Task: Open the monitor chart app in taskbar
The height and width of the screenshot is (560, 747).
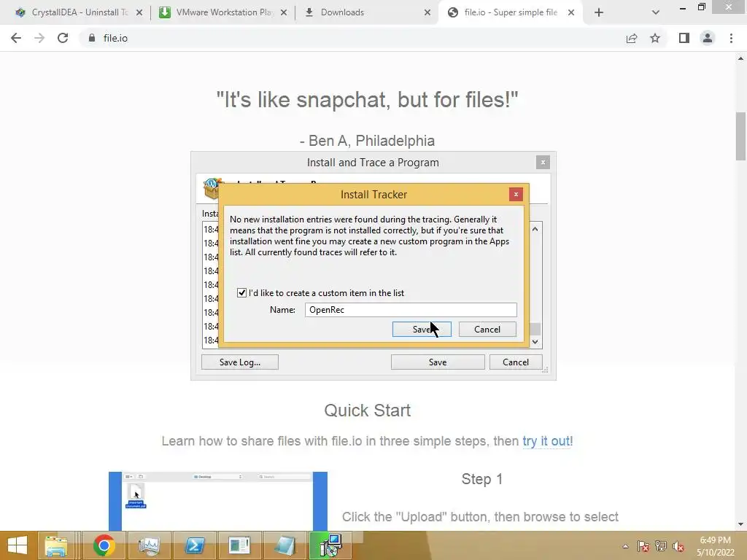Action: pos(149,545)
